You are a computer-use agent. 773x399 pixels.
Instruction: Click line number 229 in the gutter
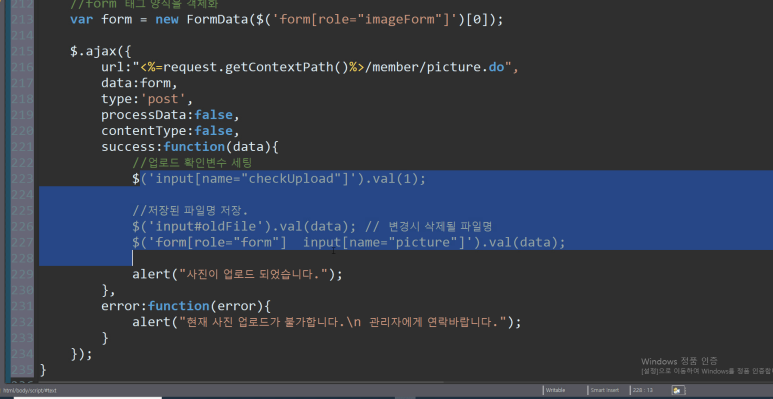[x=22, y=274]
